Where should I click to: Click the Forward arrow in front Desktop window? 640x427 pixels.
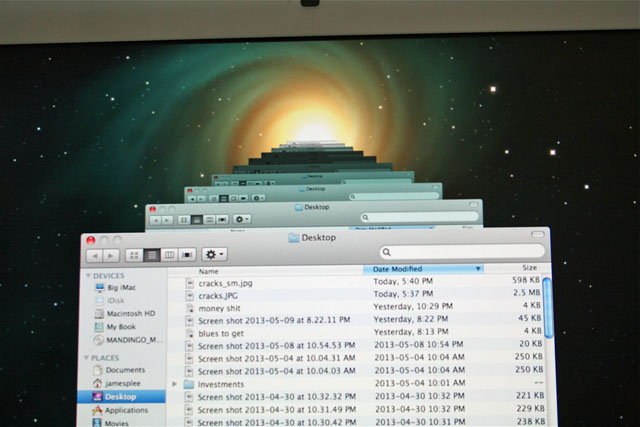pos(111,256)
